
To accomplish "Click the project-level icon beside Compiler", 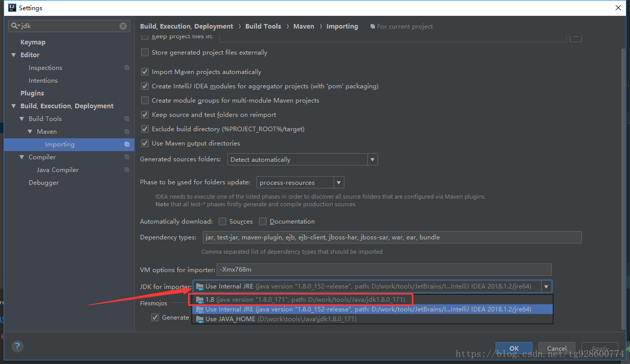I will (127, 157).
